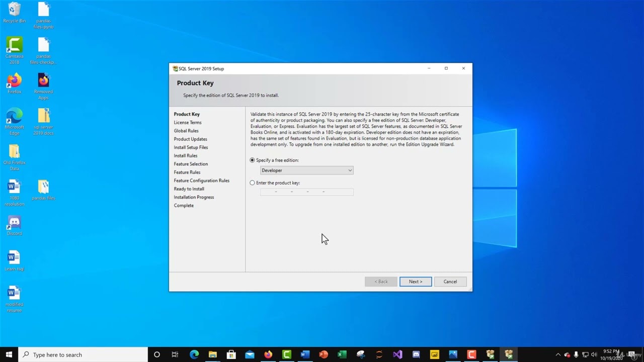The height and width of the screenshot is (362, 644).
Task: Select the modified resume Word document
Action: coord(14,299)
